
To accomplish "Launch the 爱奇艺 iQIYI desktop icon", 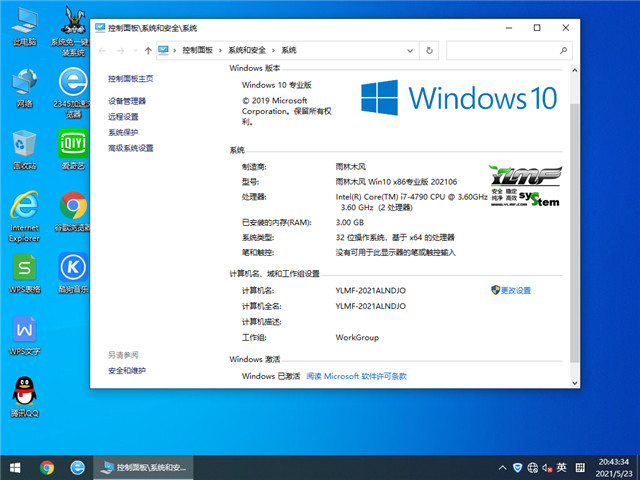I will 73,149.
